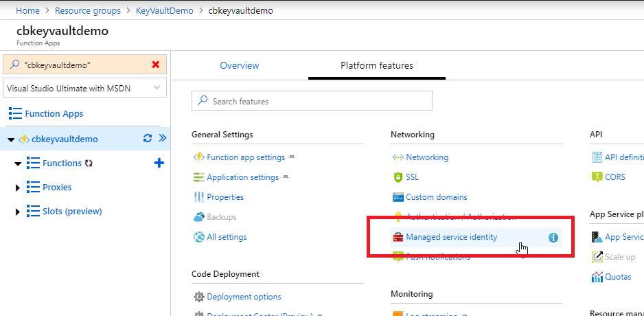This screenshot has width=644, height=316.
Task: Clear the cbkeyvaultdemo search with red X
Action: point(156,65)
